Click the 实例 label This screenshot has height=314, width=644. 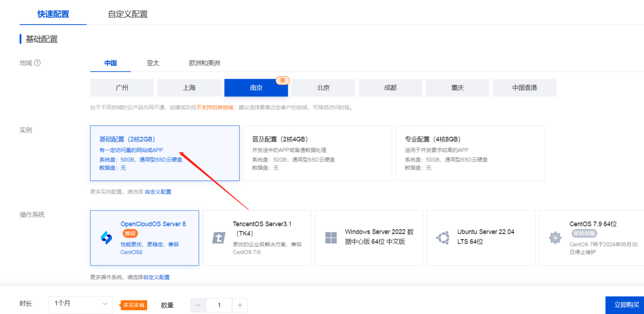[x=26, y=130]
